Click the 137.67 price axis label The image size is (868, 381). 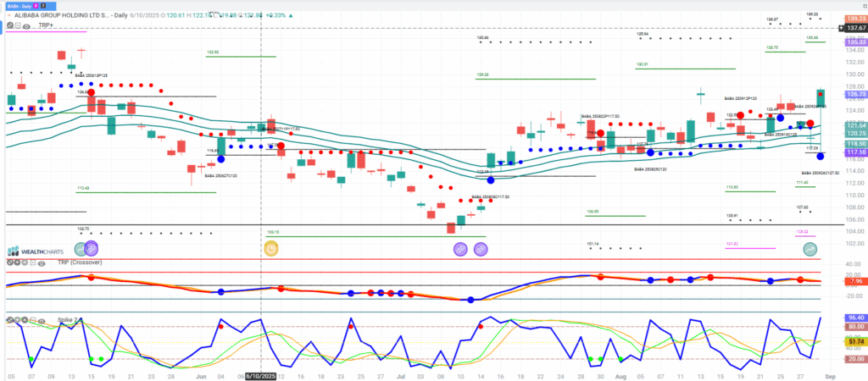(x=855, y=28)
